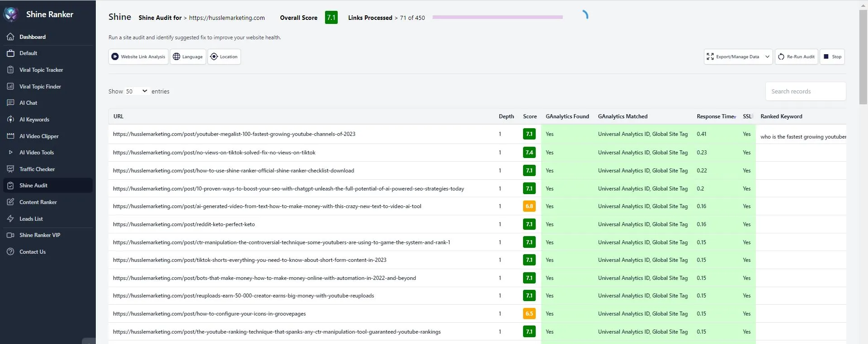The height and width of the screenshot is (344, 868).
Task: Open the Dashboard home icon
Action: (x=10, y=37)
